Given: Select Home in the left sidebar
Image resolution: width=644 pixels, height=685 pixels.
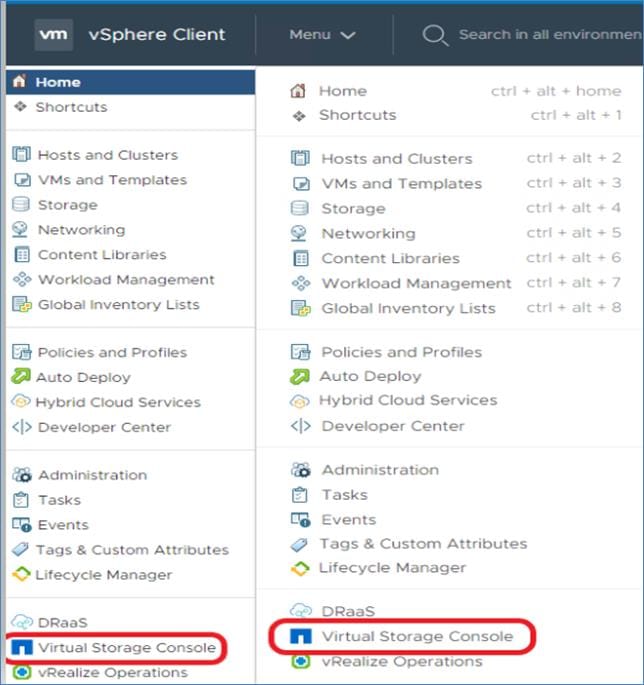Looking at the screenshot, I should (x=131, y=82).
